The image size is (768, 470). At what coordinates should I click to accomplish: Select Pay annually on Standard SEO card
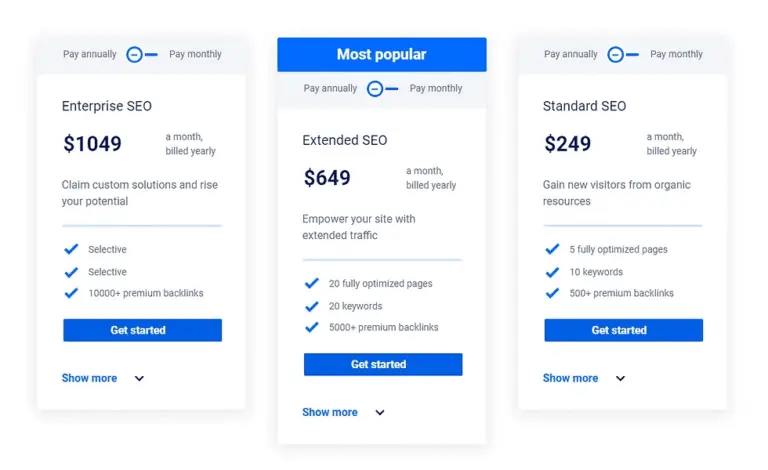click(x=572, y=54)
